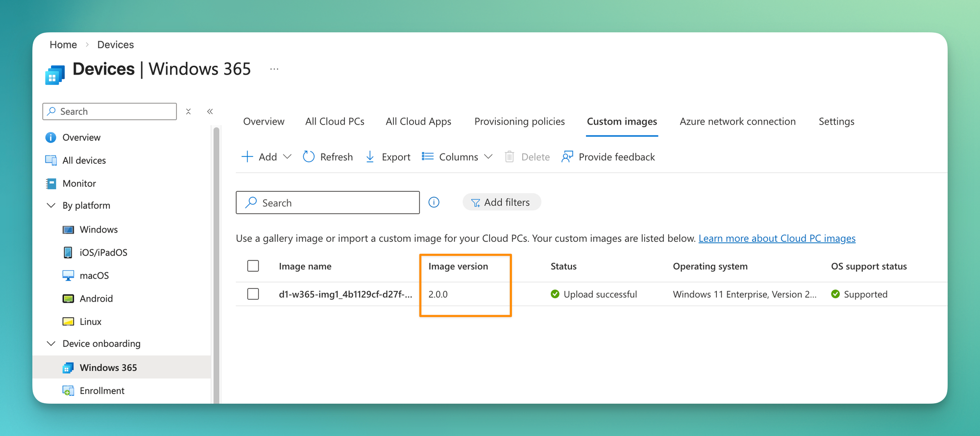The image size is (980, 436).
Task: Click the d1-w365-img1_4b1129cf-d27f image name
Action: coord(345,294)
